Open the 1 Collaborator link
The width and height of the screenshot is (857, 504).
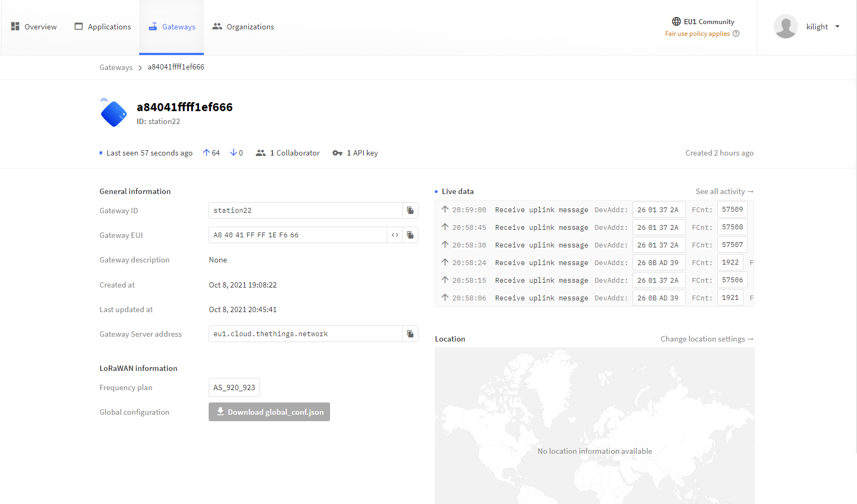(288, 153)
